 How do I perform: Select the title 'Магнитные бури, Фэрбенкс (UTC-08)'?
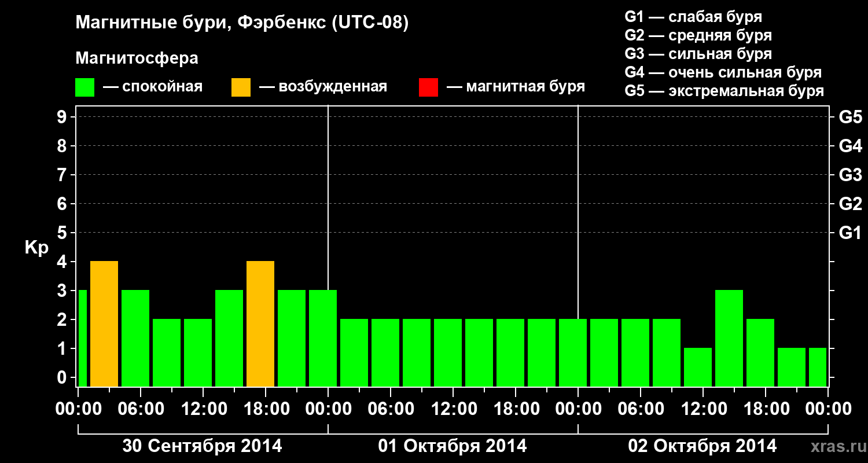[x=242, y=24]
